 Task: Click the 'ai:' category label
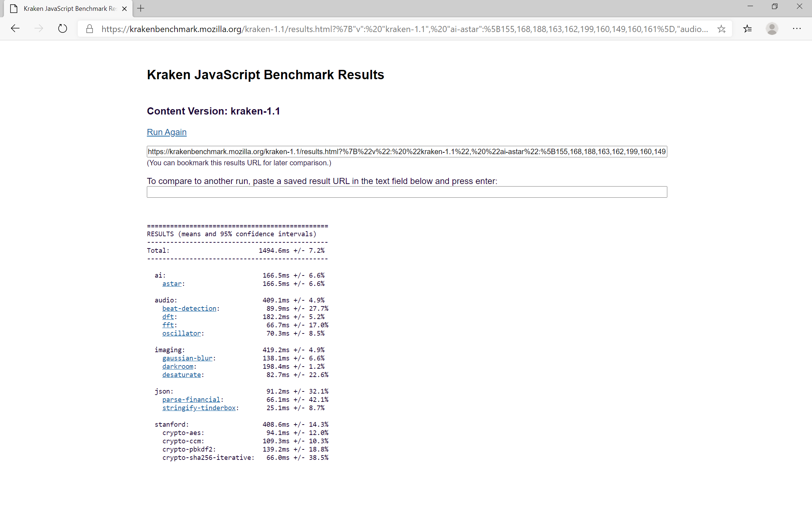[x=160, y=275]
